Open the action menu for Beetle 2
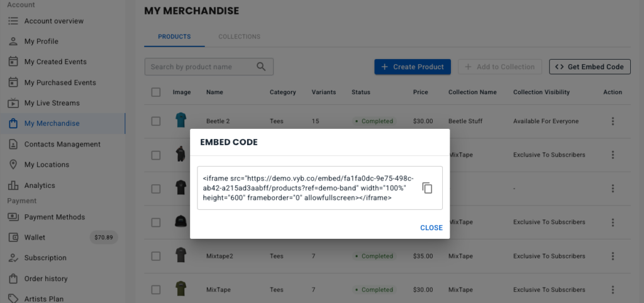 [613, 121]
